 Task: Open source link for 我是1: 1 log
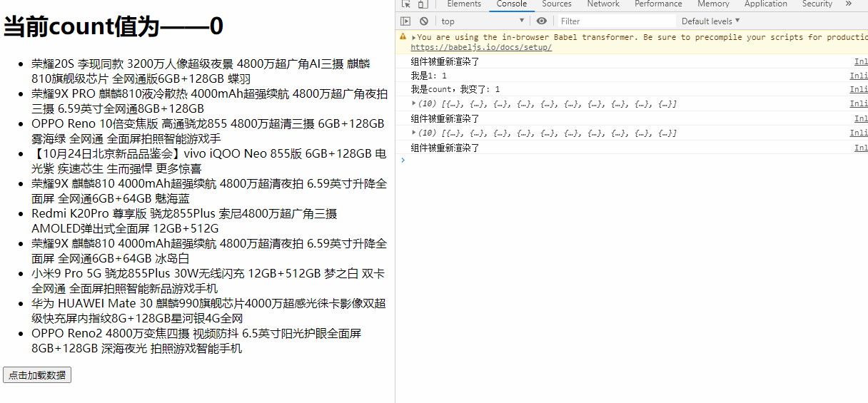[859, 76]
